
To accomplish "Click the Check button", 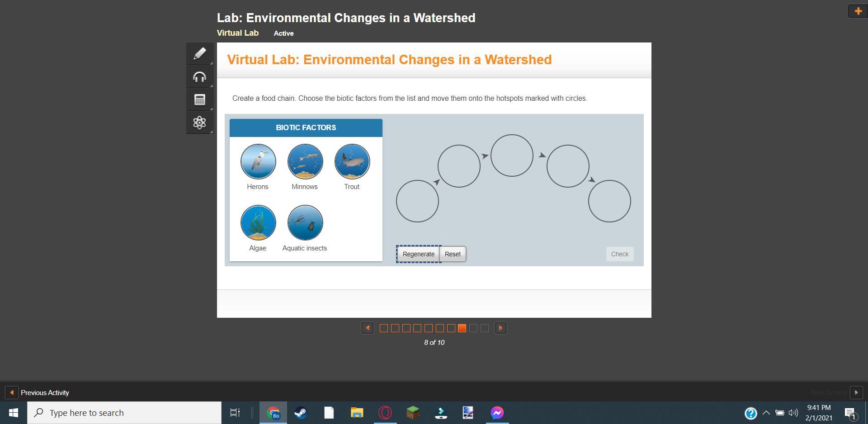I will click(x=620, y=254).
